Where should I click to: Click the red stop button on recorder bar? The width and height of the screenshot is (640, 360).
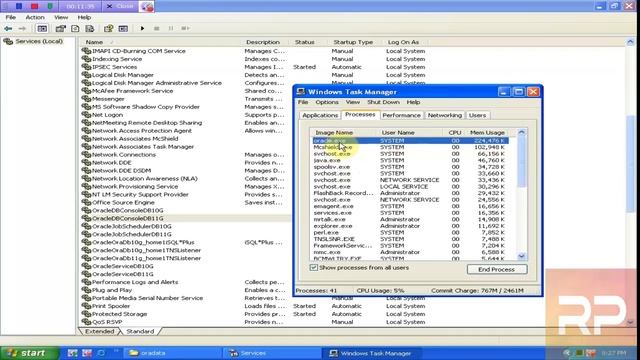(x=35, y=6)
